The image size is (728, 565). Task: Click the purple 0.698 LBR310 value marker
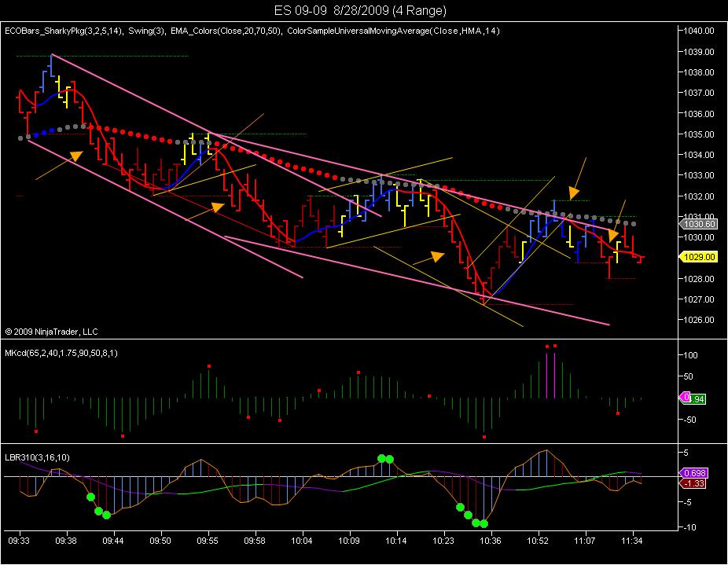(694, 473)
